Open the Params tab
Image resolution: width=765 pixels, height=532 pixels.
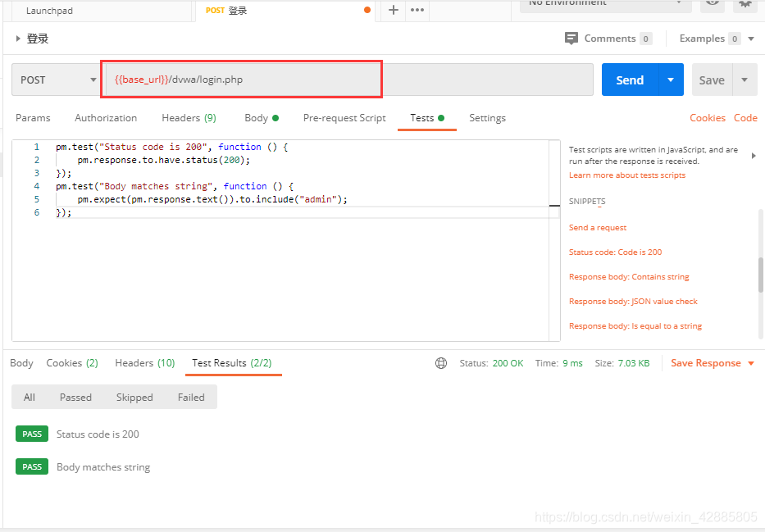point(33,118)
